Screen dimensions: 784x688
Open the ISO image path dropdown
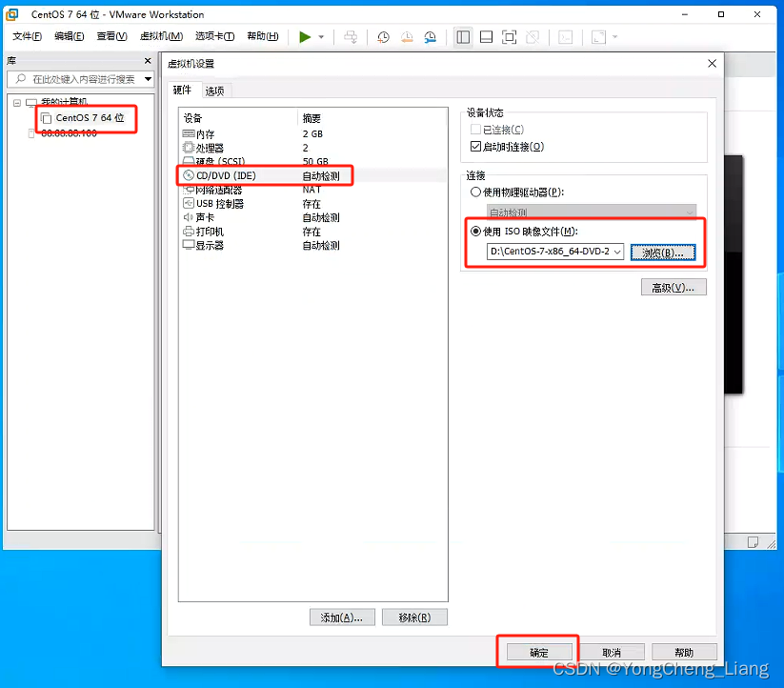[617, 252]
